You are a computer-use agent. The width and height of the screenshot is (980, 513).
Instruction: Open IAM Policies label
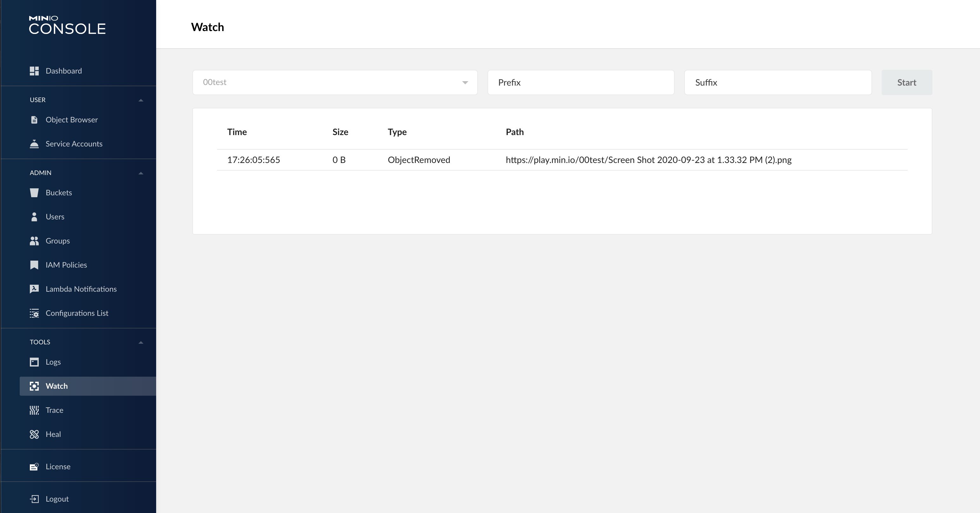tap(66, 265)
